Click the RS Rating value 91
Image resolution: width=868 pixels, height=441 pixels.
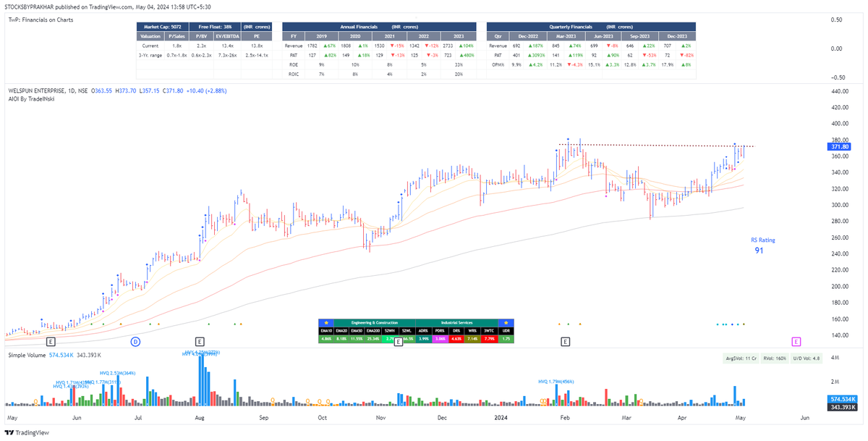coord(759,251)
